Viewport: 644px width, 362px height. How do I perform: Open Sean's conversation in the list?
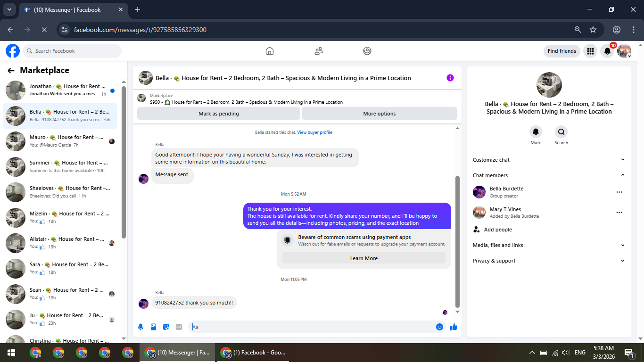60,294
